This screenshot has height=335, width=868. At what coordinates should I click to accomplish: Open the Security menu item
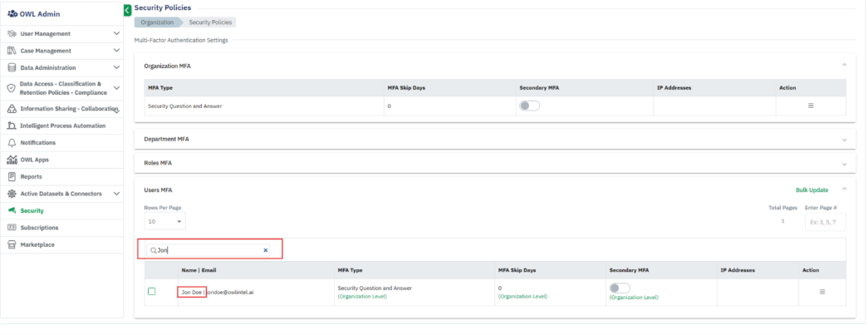pos(32,210)
